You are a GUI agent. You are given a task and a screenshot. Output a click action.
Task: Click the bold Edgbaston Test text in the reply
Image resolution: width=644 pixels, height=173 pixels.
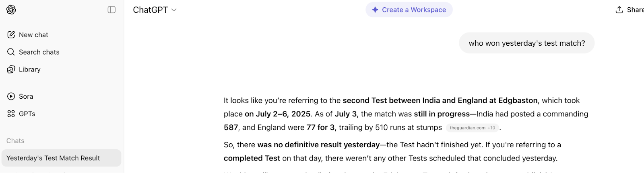pos(440,100)
